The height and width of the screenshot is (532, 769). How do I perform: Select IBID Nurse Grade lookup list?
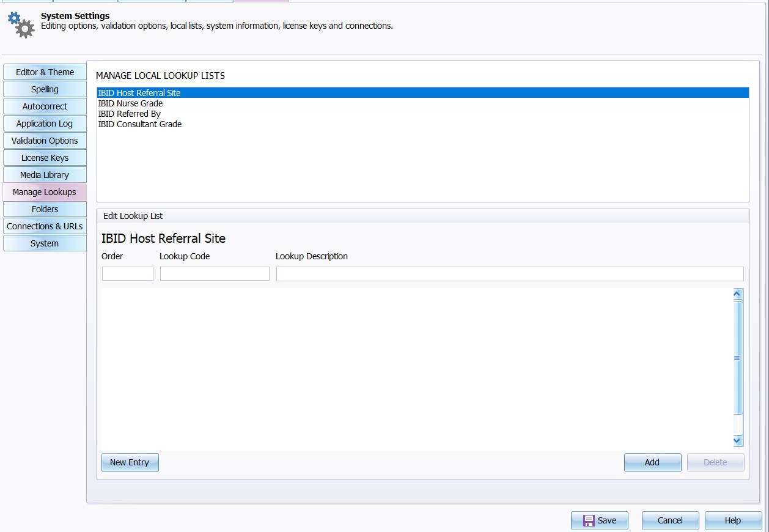click(130, 103)
